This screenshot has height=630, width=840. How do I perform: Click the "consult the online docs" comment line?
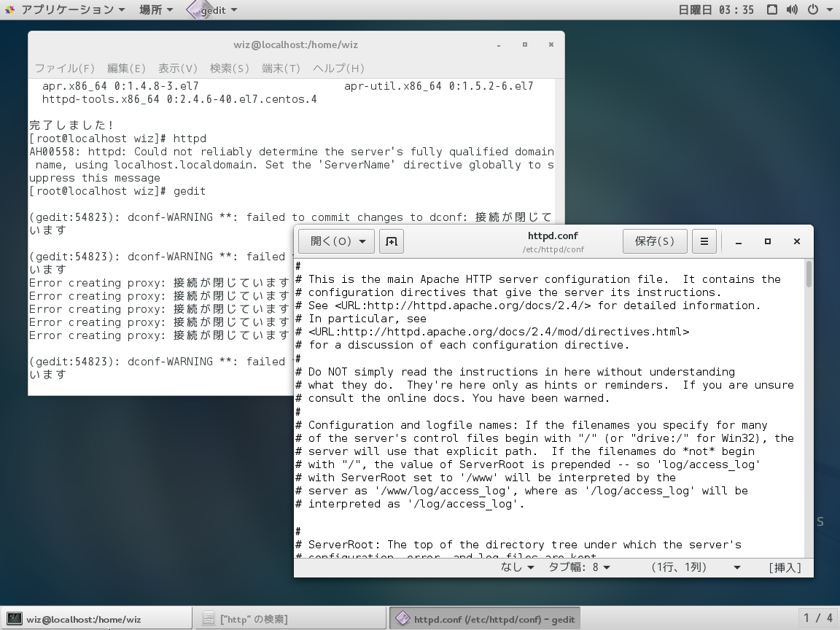click(453, 399)
